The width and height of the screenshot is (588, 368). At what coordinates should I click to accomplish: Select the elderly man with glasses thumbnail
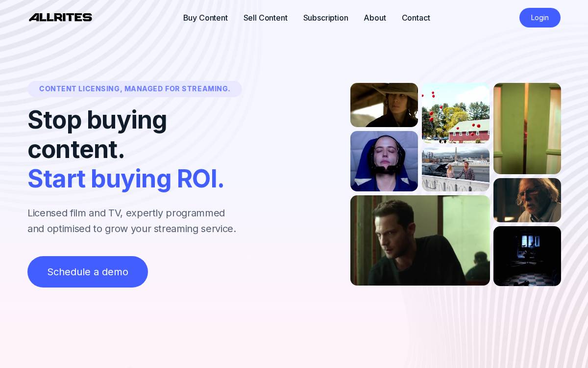click(527, 200)
